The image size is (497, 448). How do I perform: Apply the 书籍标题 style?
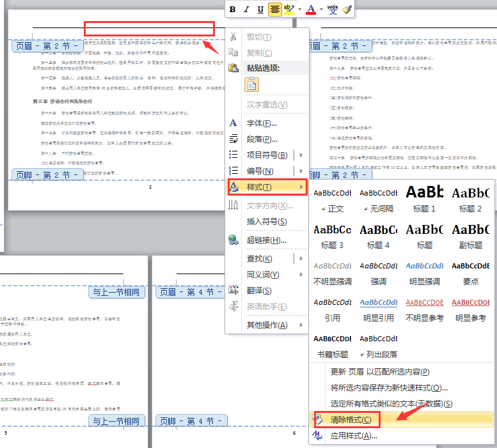point(332,346)
